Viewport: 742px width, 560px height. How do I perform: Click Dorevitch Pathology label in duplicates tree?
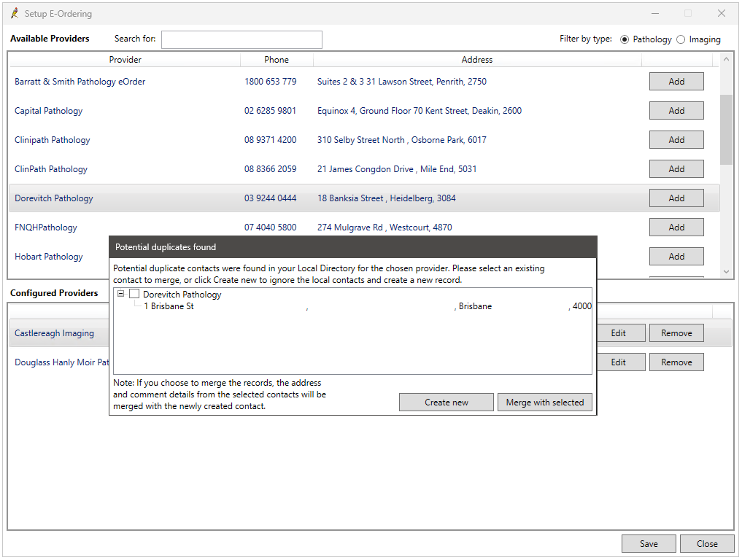(182, 294)
